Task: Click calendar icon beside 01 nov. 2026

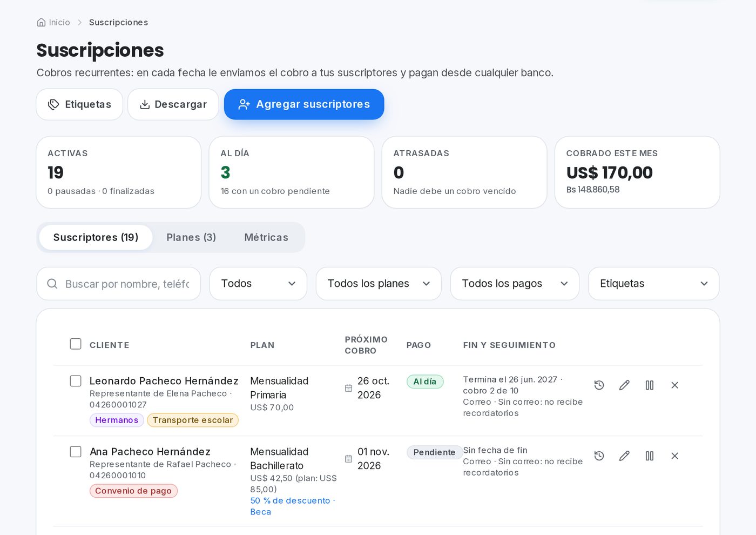Action: pyautogui.click(x=348, y=459)
